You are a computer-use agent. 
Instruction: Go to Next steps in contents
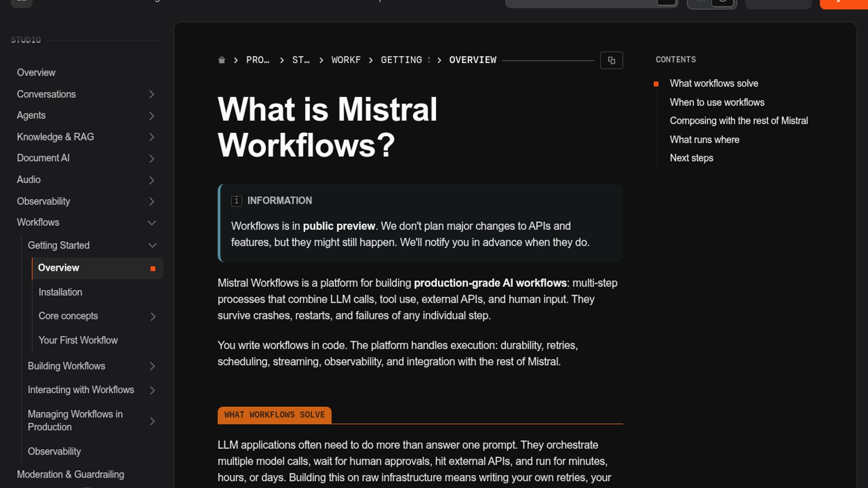click(691, 158)
